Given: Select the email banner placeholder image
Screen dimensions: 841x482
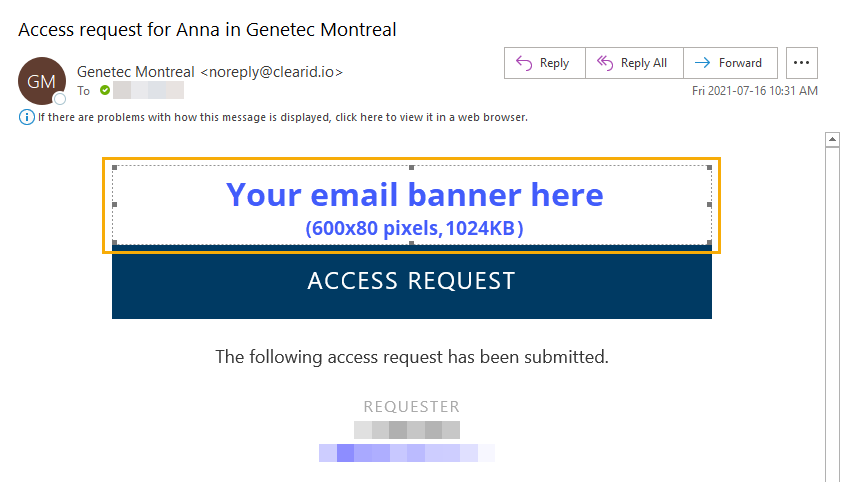Looking at the screenshot, I should (412, 205).
